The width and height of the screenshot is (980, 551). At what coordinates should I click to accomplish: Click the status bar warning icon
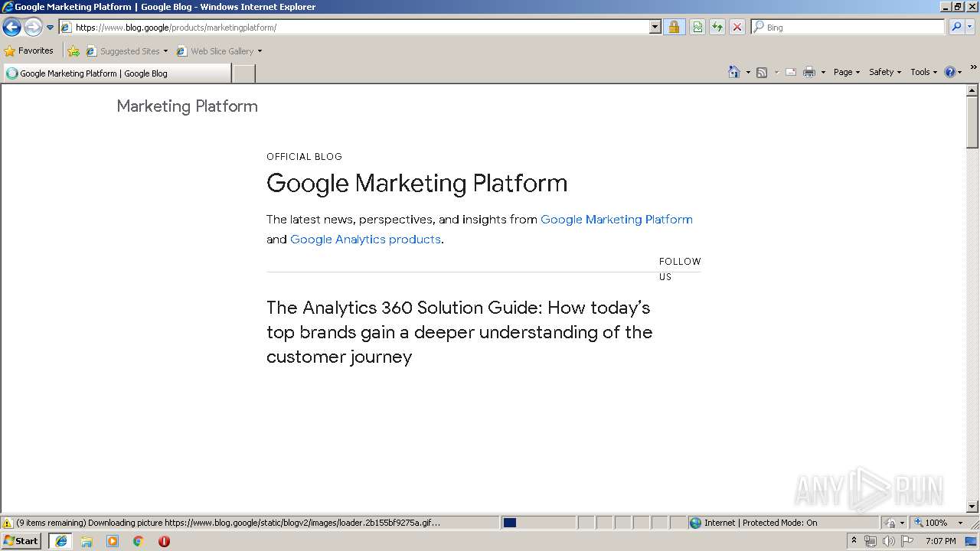tap(8, 523)
